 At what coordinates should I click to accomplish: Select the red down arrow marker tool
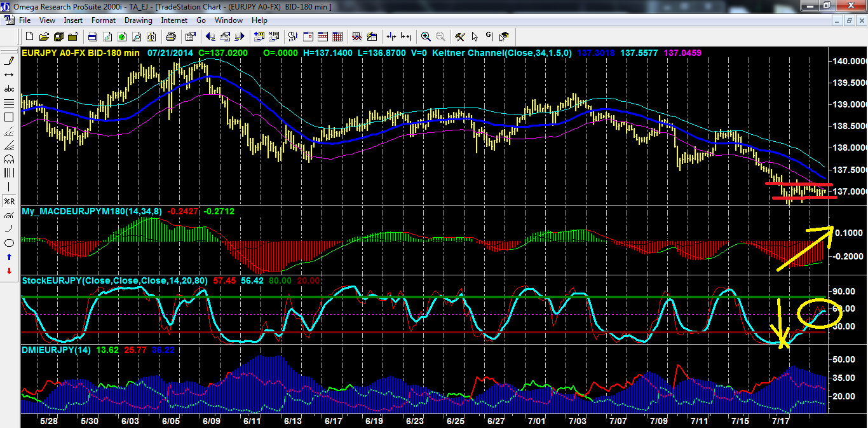click(x=9, y=271)
